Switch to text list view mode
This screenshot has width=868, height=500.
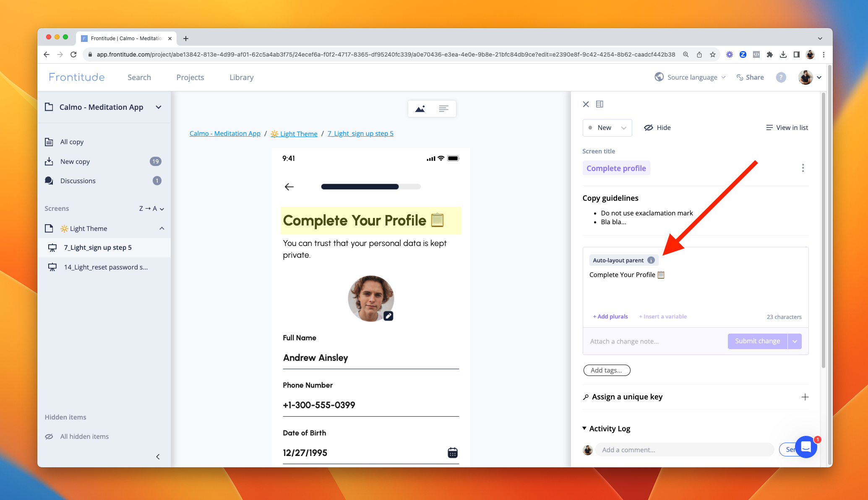(443, 109)
